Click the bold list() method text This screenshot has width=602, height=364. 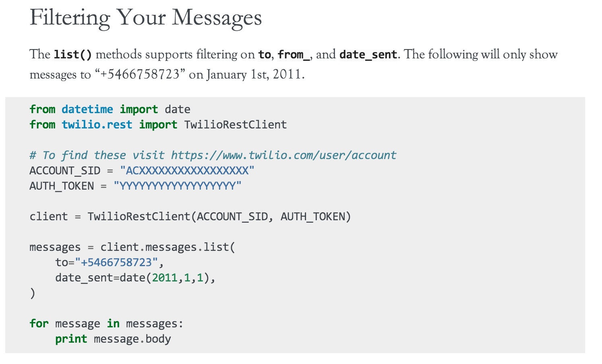73,54
